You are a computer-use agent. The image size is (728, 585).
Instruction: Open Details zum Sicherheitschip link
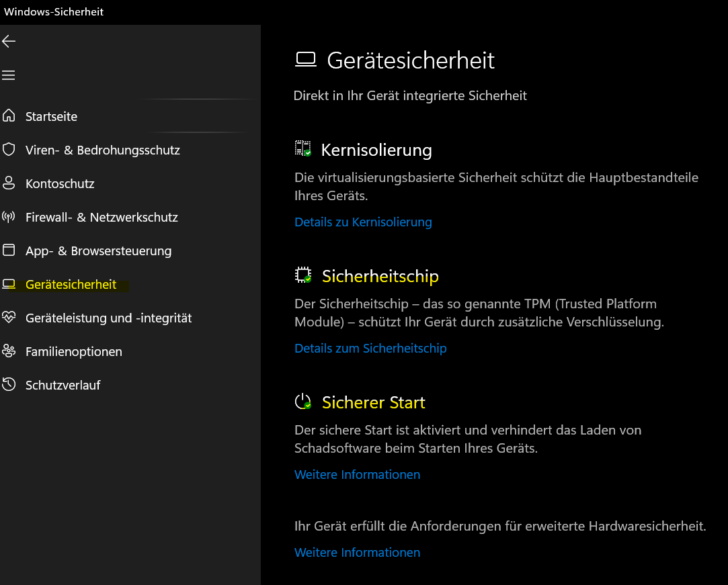point(370,349)
